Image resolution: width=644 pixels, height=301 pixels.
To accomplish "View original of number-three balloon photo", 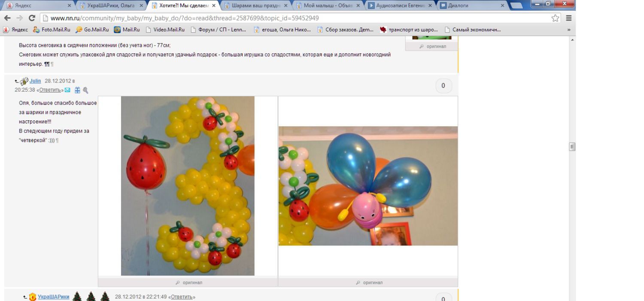I will (189, 283).
